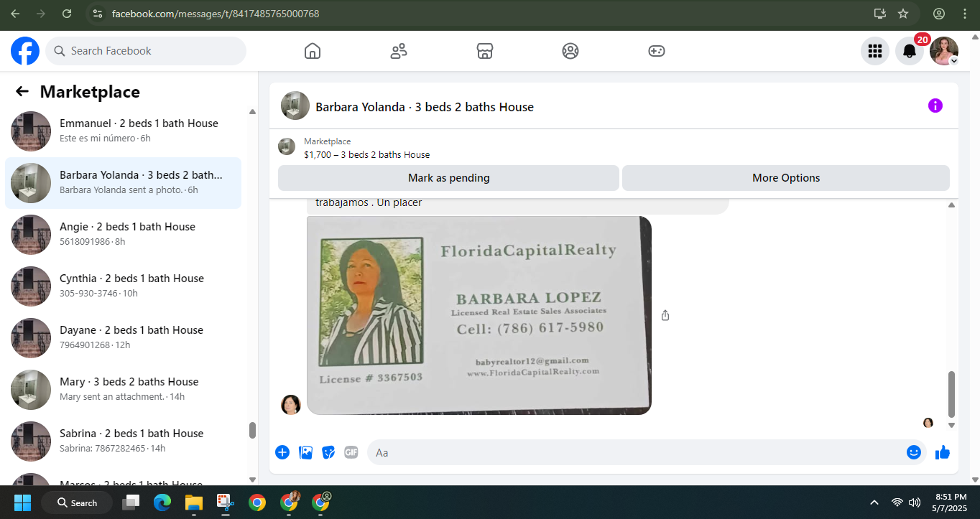
Task: Click the conversation list scrollbar thumb
Action: (252, 430)
